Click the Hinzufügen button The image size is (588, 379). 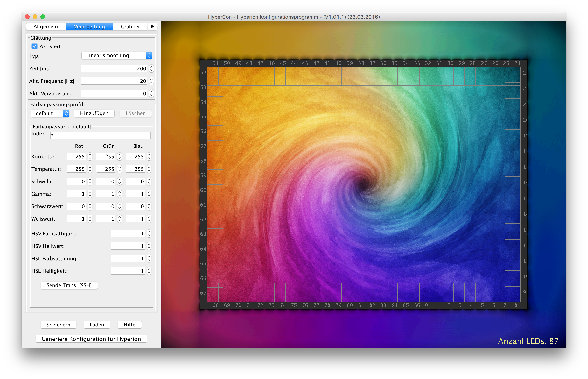click(x=94, y=113)
